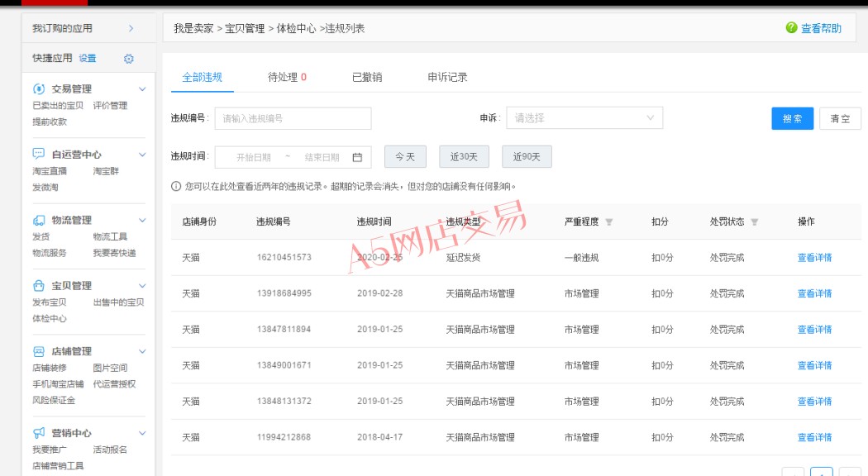Open quick apps settings gear icon

(128, 59)
